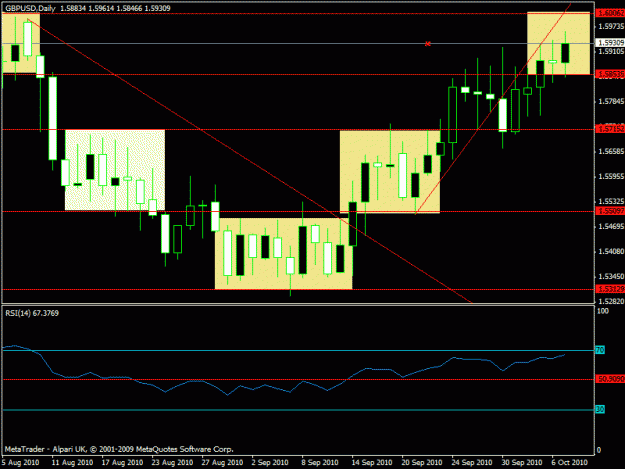Select the OHLC values beside the chart title
This screenshot has height=469, width=625.
pyautogui.click(x=115, y=8)
